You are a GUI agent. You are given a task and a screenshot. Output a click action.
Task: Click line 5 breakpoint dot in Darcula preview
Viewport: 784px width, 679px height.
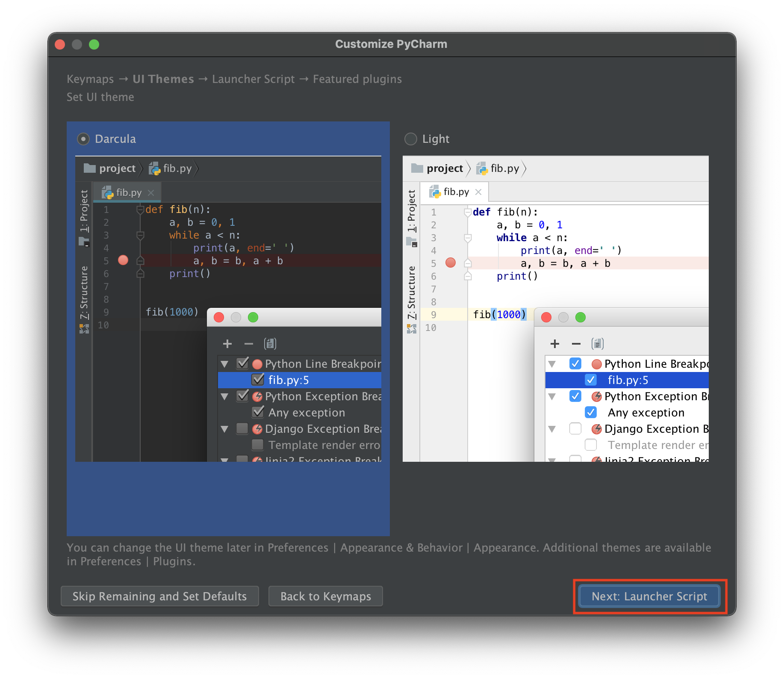(x=123, y=260)
